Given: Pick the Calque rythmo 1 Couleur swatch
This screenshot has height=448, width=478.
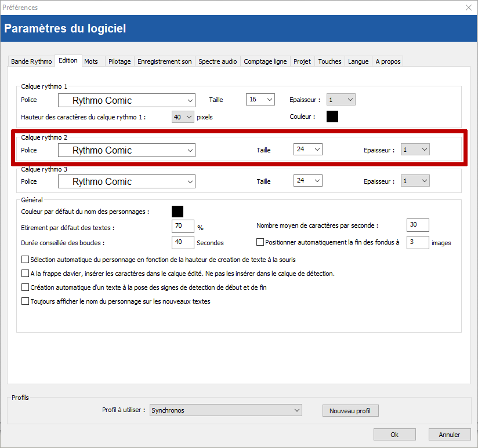Looking at the screenshot, I should pyautogui.click(x=332, y=116).
